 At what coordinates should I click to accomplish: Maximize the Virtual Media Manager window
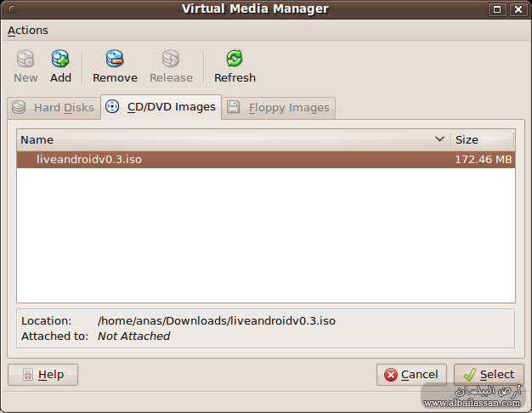pyautogui.click(x=496, y=9)
